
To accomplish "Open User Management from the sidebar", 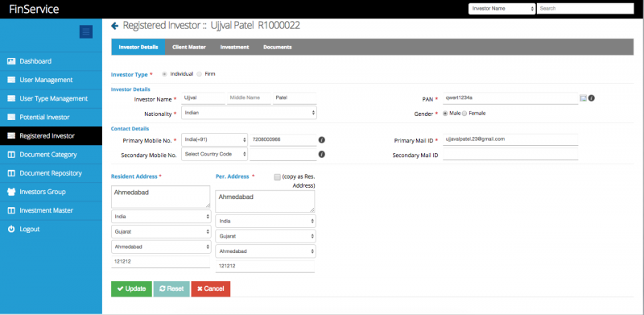I will [x=51, y=80].
